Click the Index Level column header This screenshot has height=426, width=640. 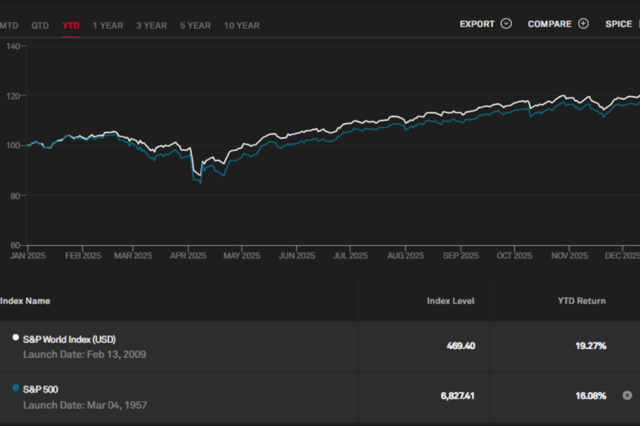[450, 301]
